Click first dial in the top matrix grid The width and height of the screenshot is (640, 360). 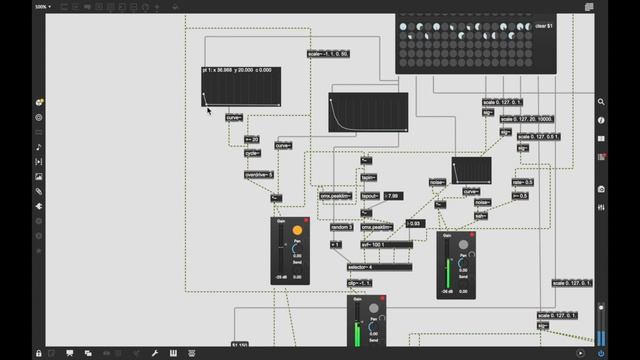point(403,27)
